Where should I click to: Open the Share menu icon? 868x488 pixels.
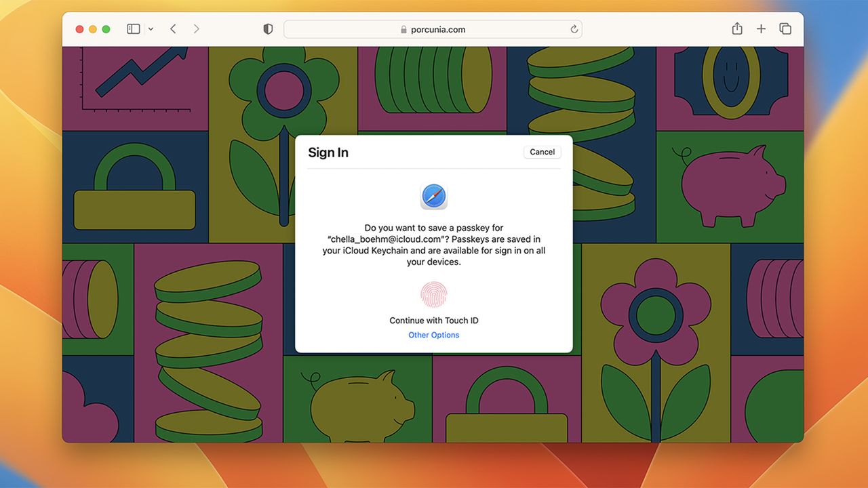737,28
